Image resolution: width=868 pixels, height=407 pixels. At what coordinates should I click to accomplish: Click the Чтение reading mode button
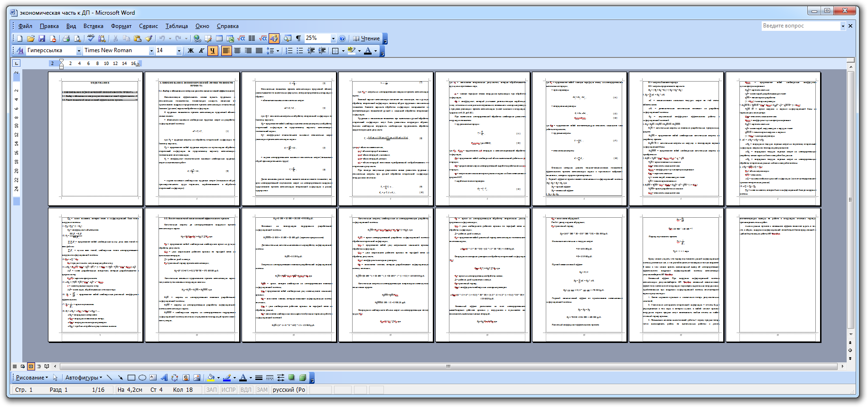[366, 38]
